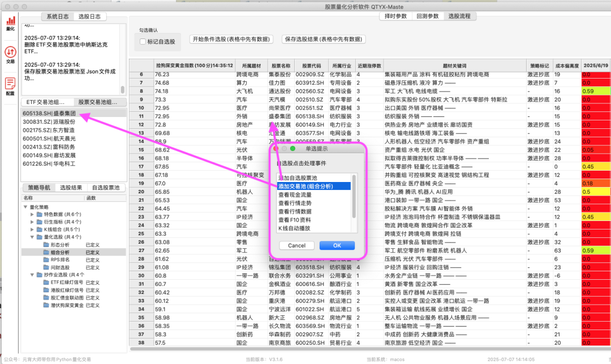Open the 配置 document sidebar icon
Image resolution: width=611 pixels, height=364 pixels.
coord(11,86)
